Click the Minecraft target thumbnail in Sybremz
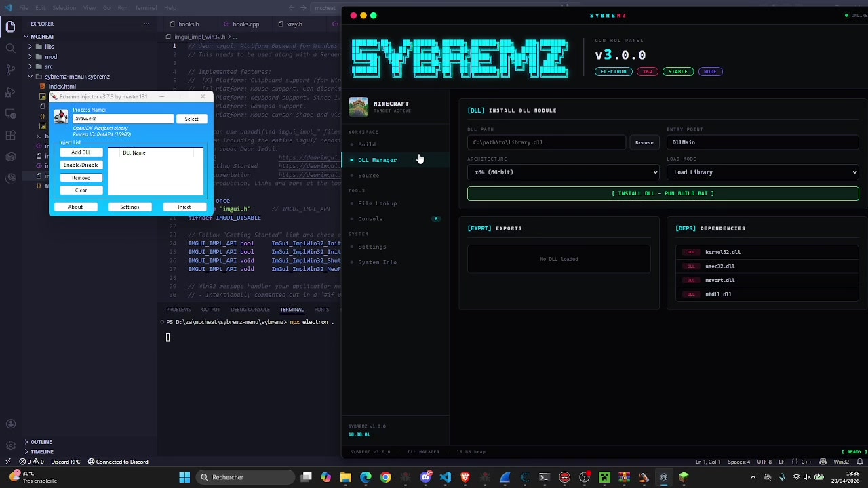The width and height of the screenshot is (868, 488). tap(358, 106)
